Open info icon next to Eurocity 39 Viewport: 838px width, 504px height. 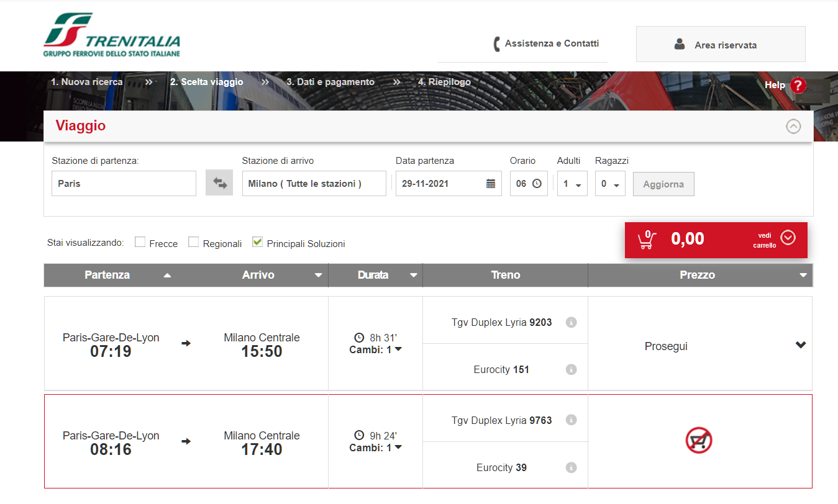coord(572,467)
